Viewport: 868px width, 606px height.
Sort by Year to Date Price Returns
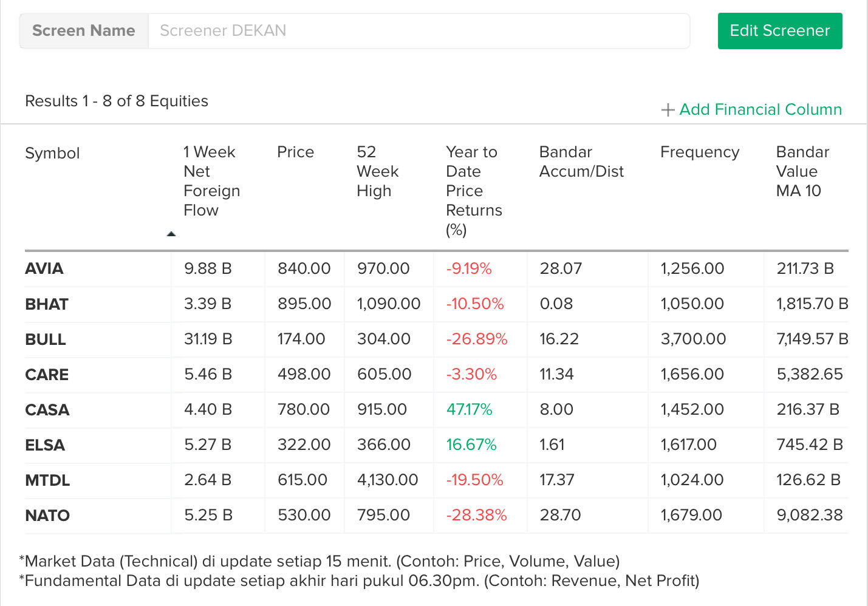[474, 191]
